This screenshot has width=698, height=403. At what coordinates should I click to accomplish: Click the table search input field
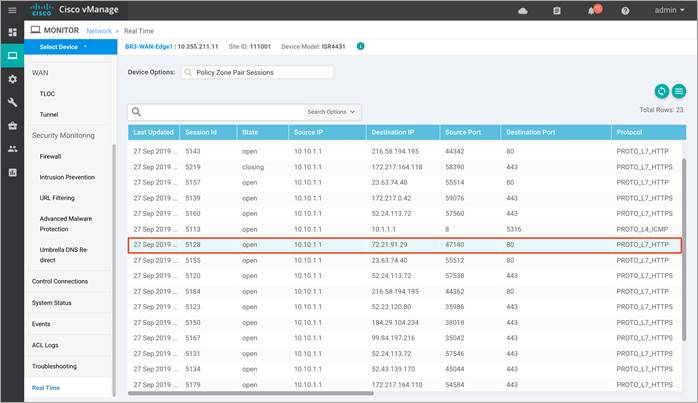pyautogui.click(x=223, y=112)
